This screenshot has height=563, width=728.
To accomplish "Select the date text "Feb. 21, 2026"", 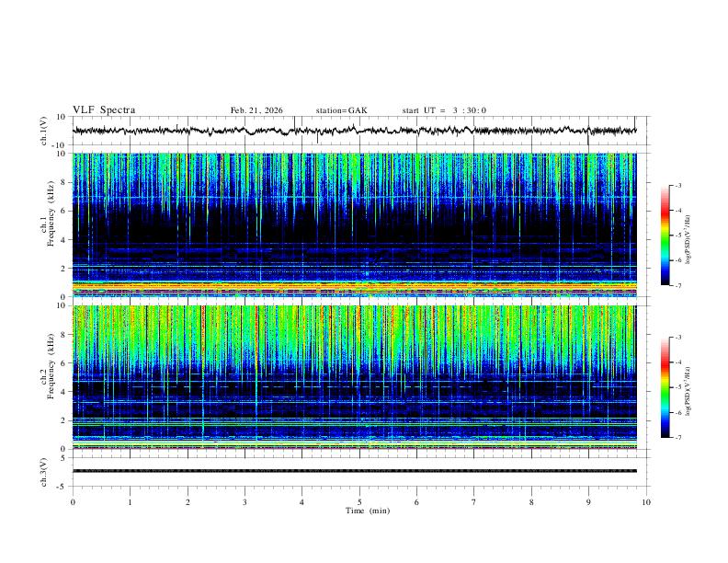I will (x=256, y=110).
